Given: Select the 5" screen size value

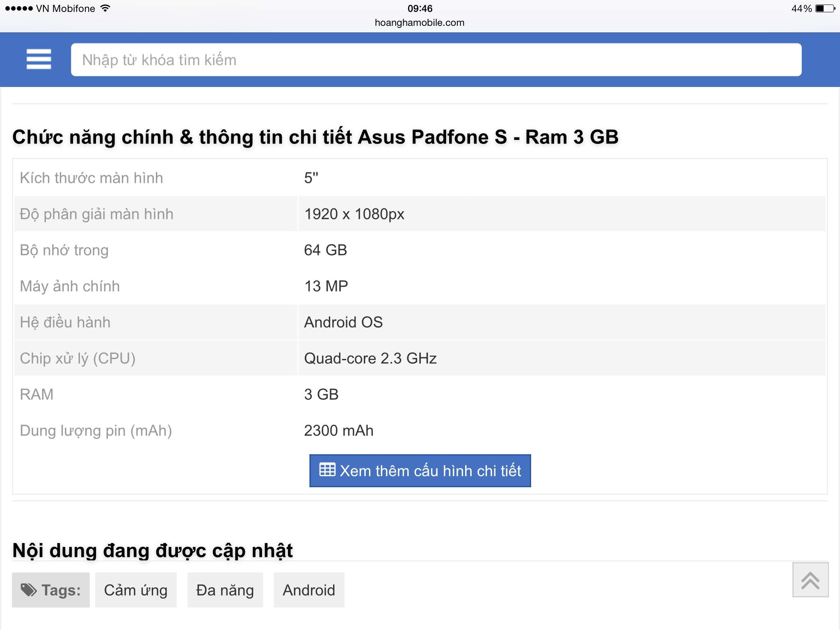Looking at the screenshot, I should (x=311, y=178).
